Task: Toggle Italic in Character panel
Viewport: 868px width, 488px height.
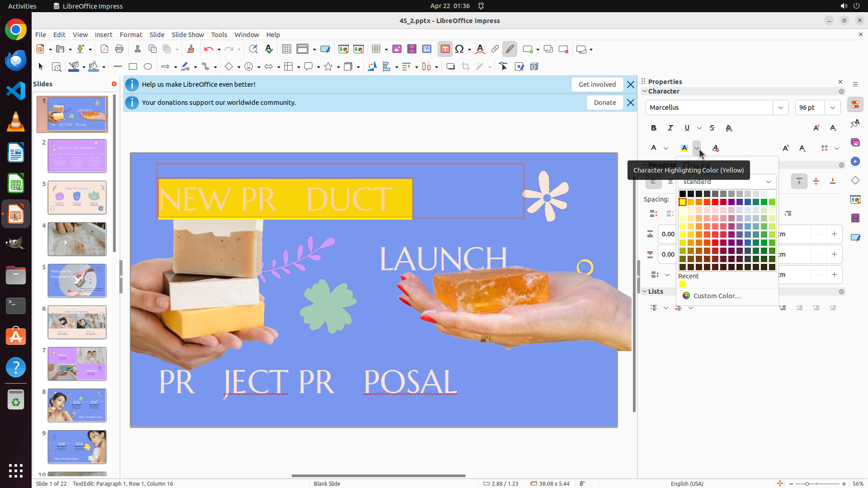Action: (670, 128)
